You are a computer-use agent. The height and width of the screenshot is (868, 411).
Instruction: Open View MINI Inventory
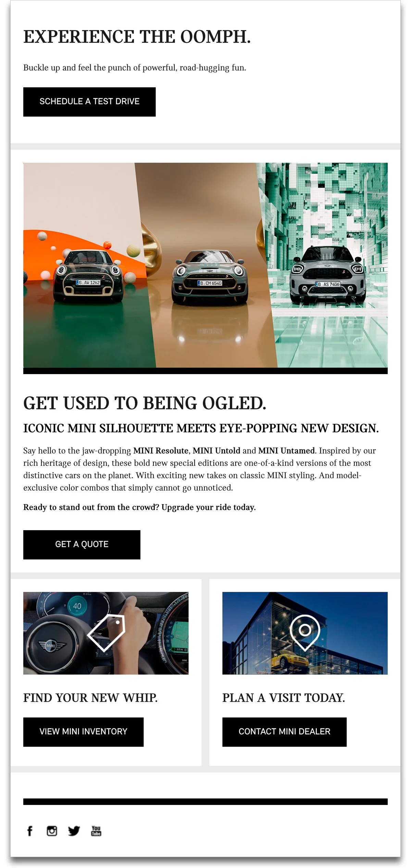83,732
